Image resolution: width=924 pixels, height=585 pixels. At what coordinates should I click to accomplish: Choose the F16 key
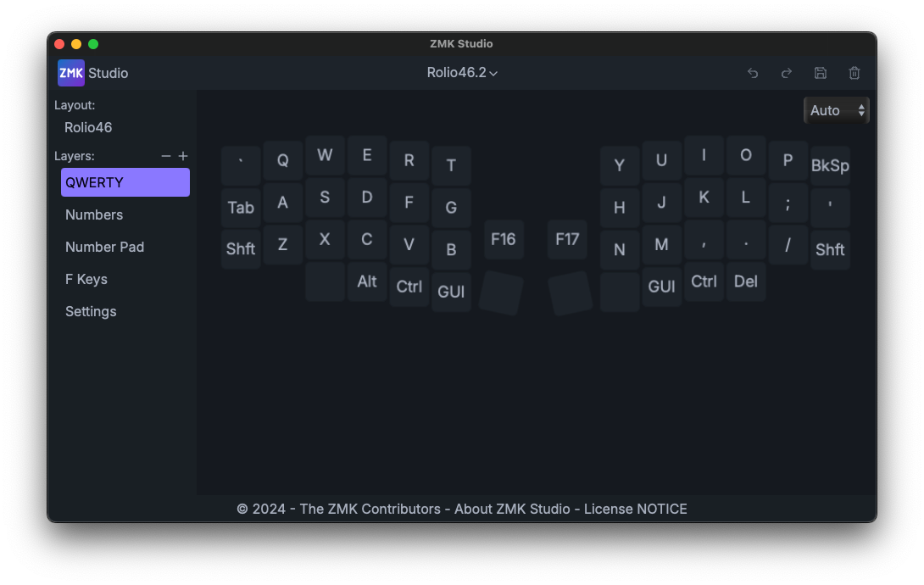coord(504,239)
